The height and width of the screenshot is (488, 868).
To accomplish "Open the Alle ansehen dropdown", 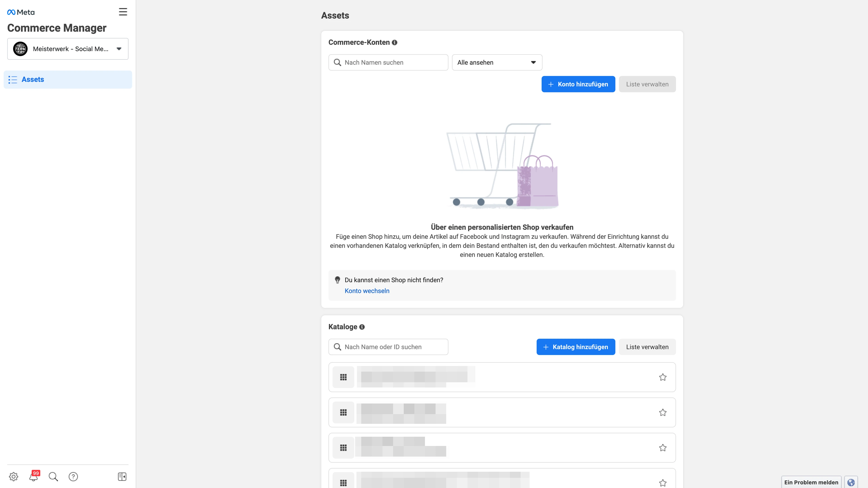I will (x=497, y=62).
